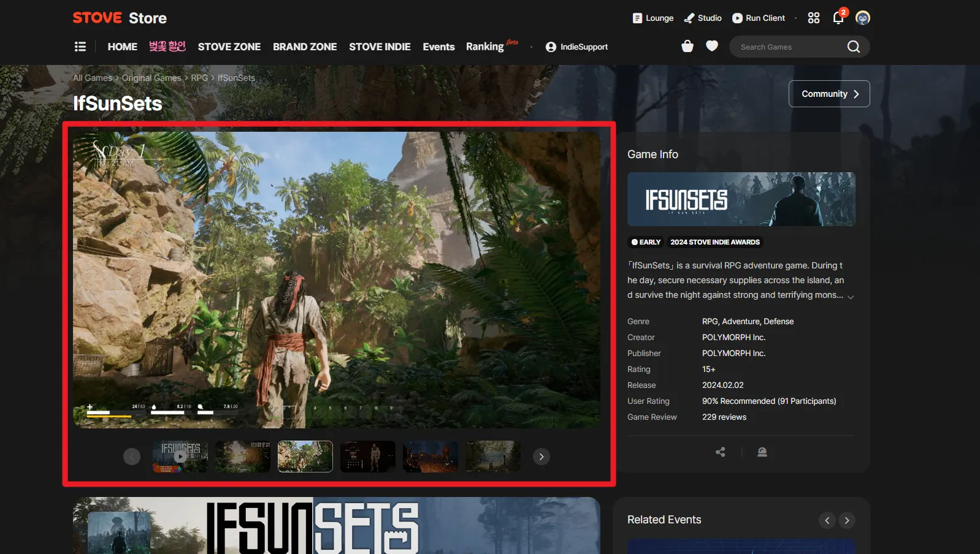Click the 'RPG, Adventure, Defense' genre value
980x554 pixels.
pyautogui.click(x=748, y=322)
